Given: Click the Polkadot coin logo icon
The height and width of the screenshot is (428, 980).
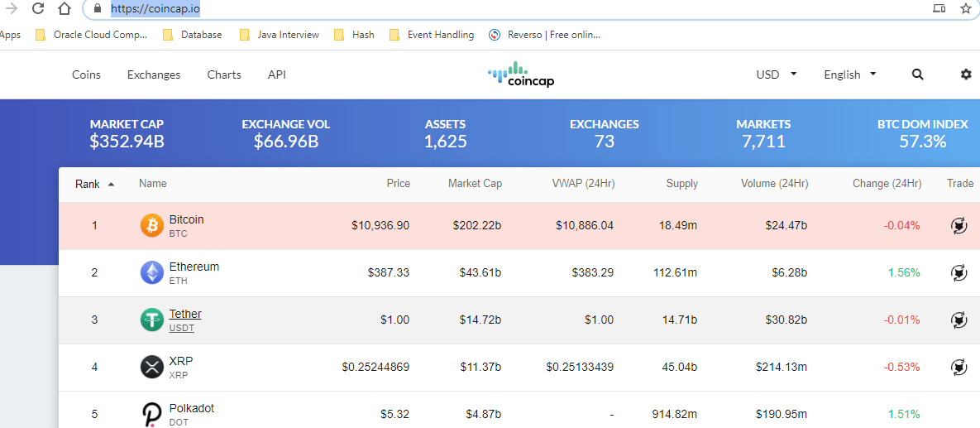Looking at the screenshot, I should [x=152, y=414].
